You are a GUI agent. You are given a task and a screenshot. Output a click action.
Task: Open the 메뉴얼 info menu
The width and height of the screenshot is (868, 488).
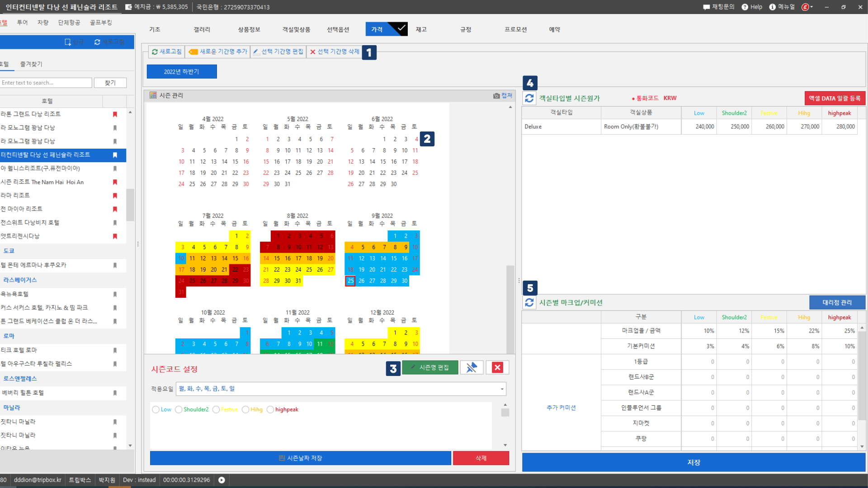click(x=773, y=7)
